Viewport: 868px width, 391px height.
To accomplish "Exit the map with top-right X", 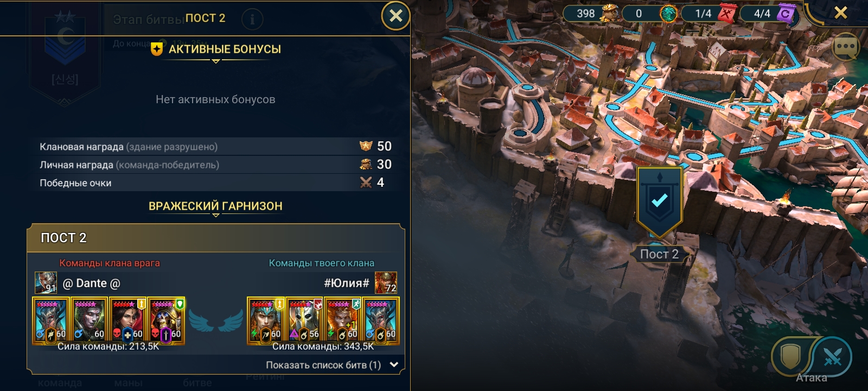I will coord(841,12).
